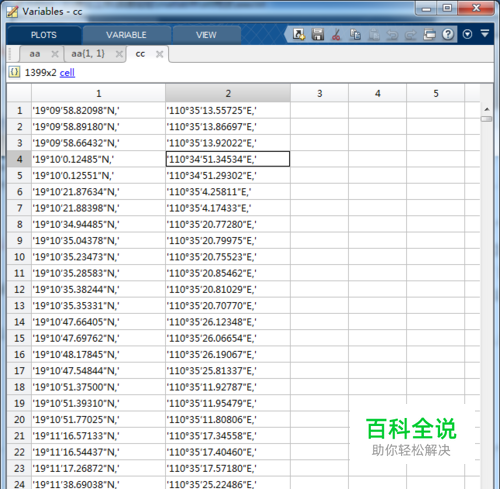
Task: Switch to the VARIABLE tab
Action: (x=126, y=35)
